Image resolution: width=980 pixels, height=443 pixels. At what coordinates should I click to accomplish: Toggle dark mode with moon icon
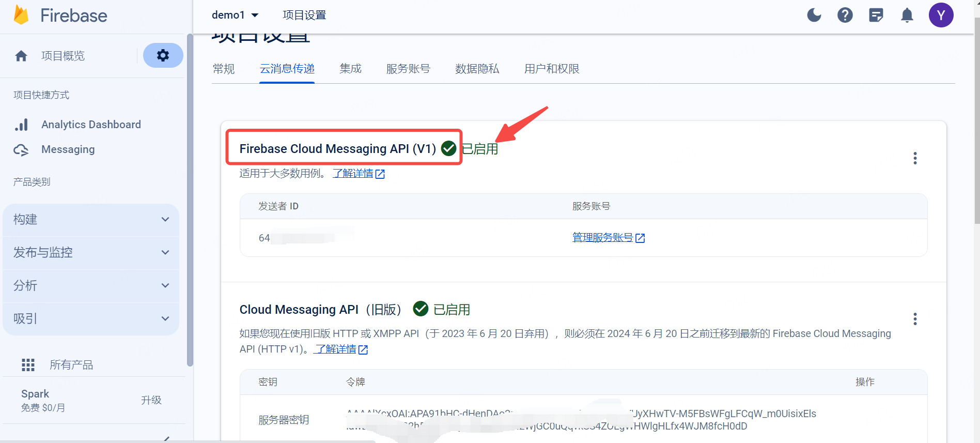point(814,15)
